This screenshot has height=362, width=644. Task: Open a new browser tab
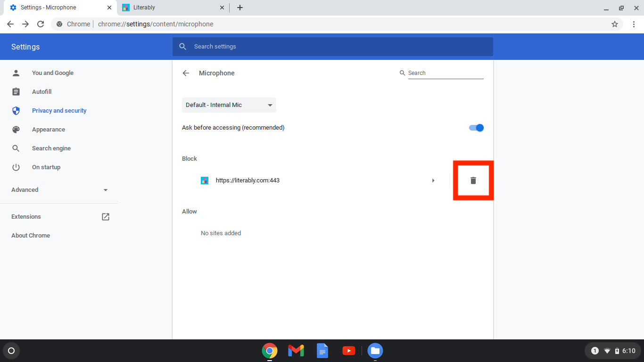click(240, 8)
